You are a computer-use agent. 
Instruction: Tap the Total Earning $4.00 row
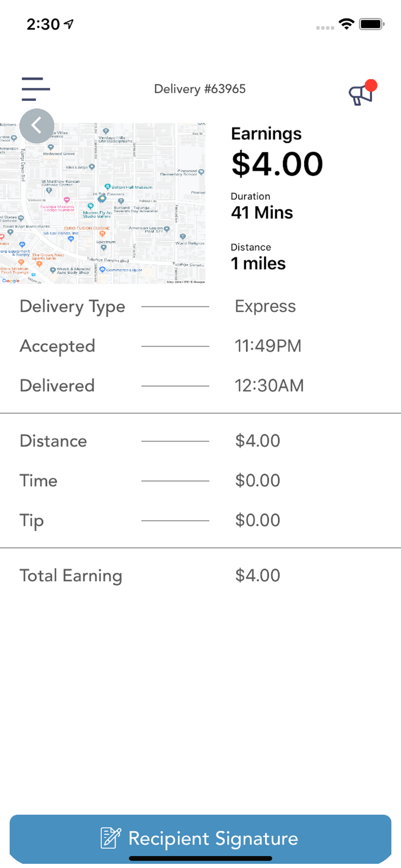[x=200, y=575]
